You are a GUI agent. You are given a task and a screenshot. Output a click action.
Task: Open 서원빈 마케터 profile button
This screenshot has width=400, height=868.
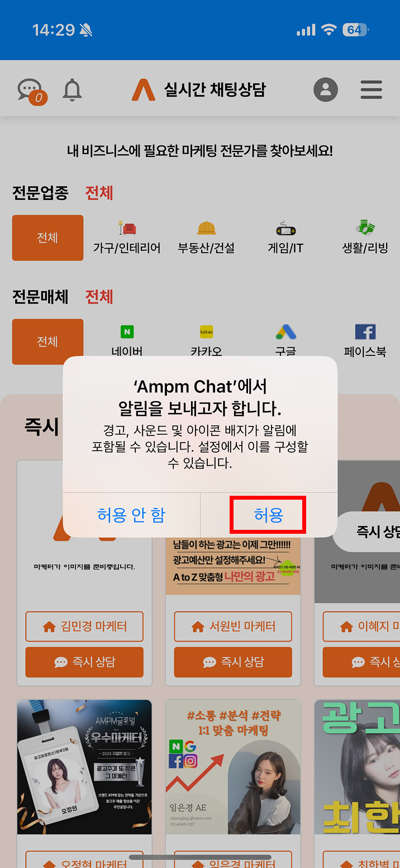(x=233, y=627)
